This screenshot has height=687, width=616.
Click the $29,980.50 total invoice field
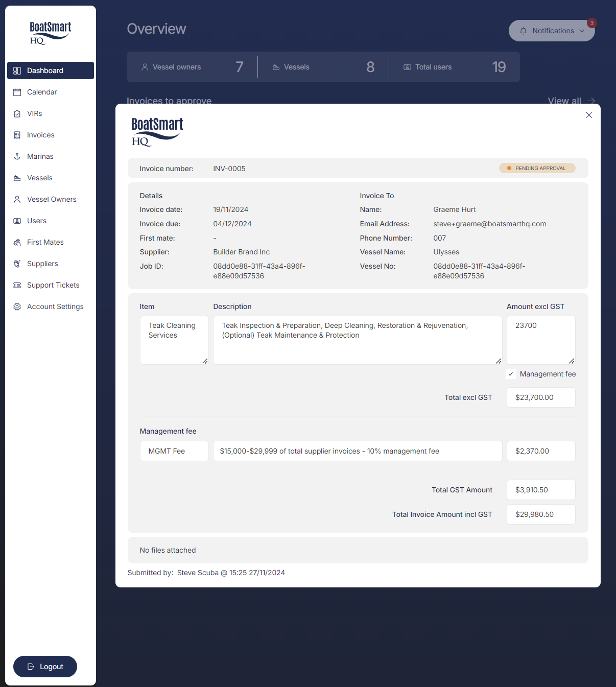pyautogui.click(x=541, y=514)
